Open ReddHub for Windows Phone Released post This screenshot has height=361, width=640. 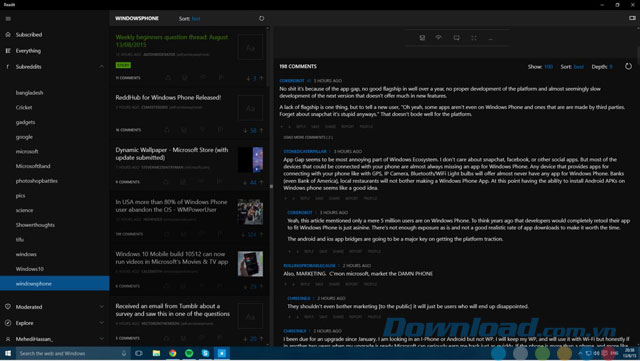coord(168,97)
